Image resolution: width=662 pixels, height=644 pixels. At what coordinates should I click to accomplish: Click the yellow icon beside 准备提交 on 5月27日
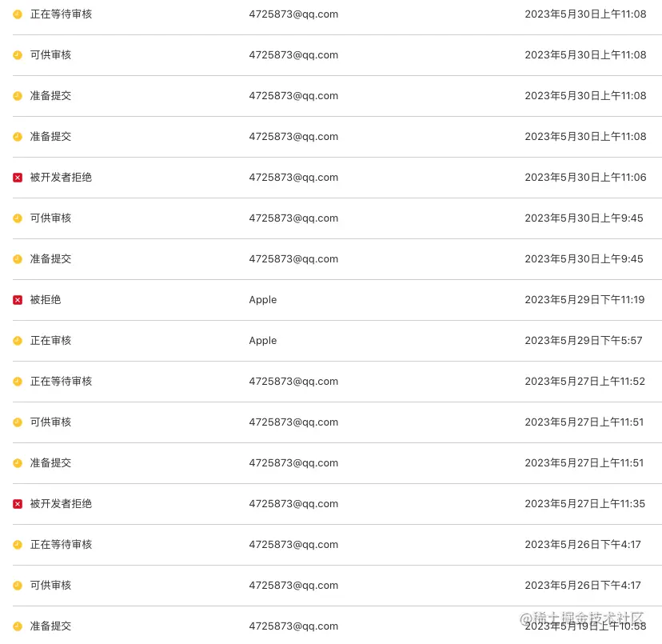[18, 463]
